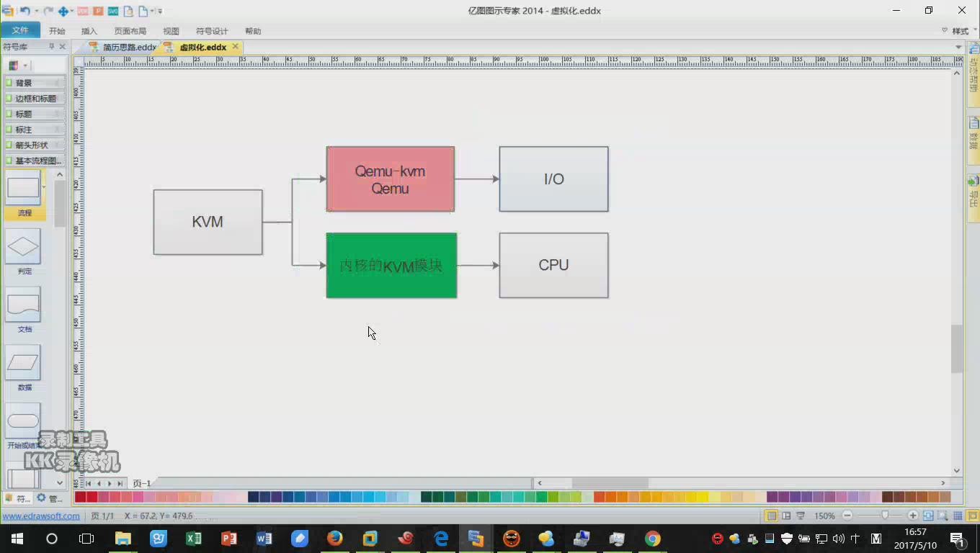Open the undo history dropdown arrow
980x553 pixels.
[37, 12]
